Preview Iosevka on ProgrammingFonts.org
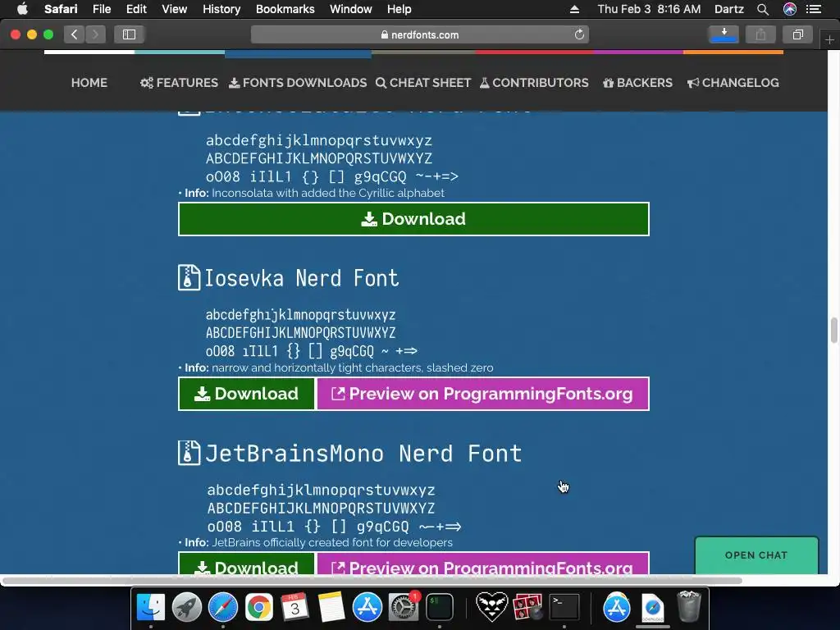840x630 pixels. [482, 394]
